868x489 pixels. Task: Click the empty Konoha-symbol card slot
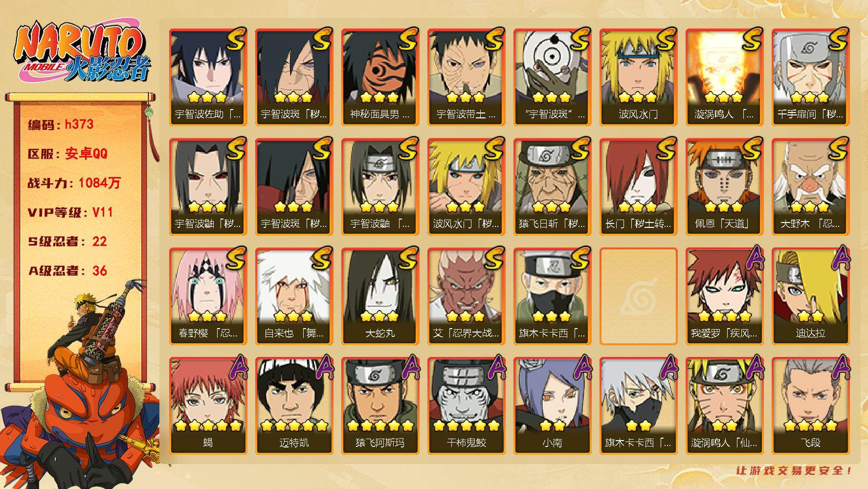point(638,296)
